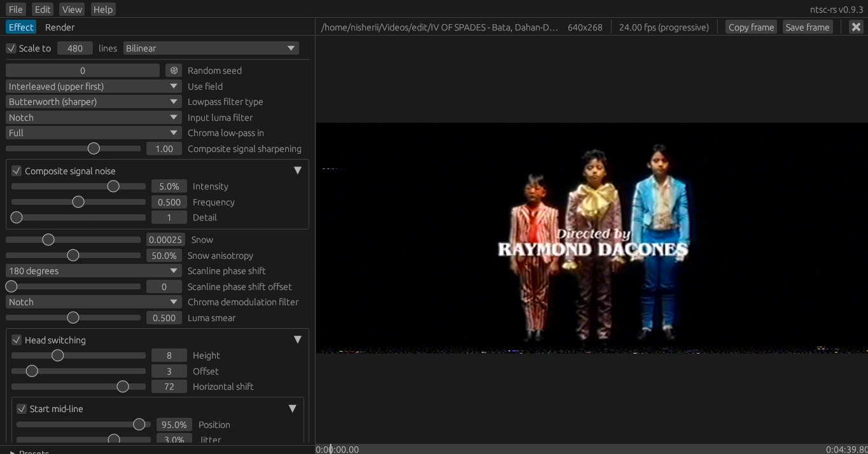Open the File menu
Viewport: 868px width, 454px height.
(x=16, y=10)
